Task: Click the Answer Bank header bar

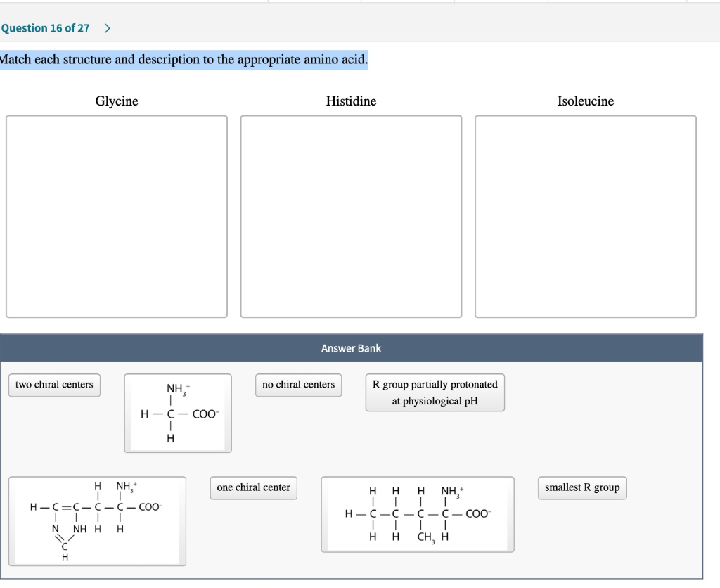Action: pyautogui.click(x=351, y=347)
